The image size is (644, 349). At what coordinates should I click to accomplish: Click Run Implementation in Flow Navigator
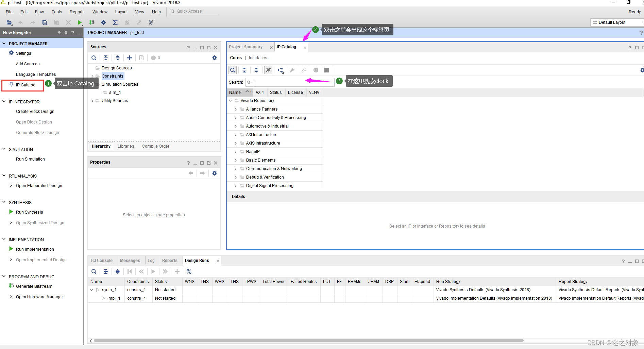(x=35, y=249)
